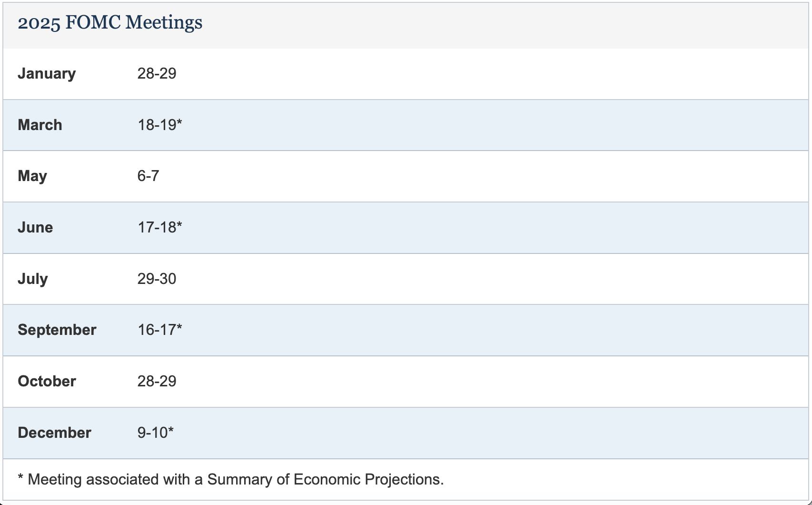Click the October 28-29 meeting dates
Viewport: 812px width, 505px height.
[157, 381]
